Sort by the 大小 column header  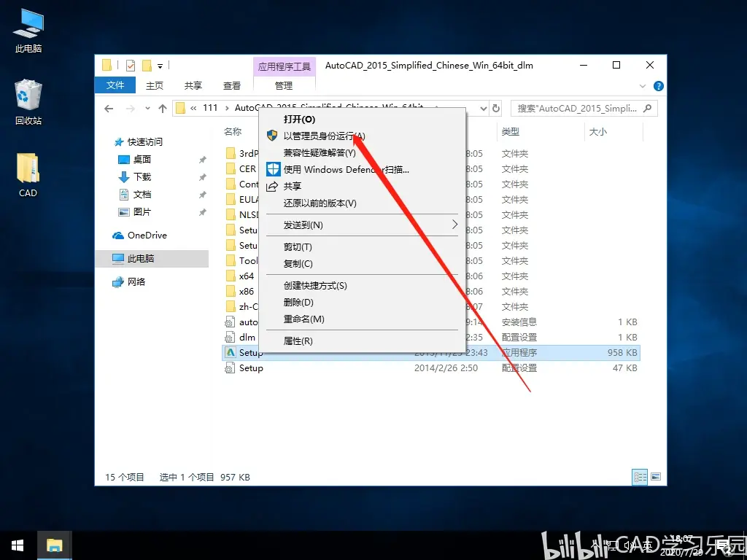pos(598,131)
